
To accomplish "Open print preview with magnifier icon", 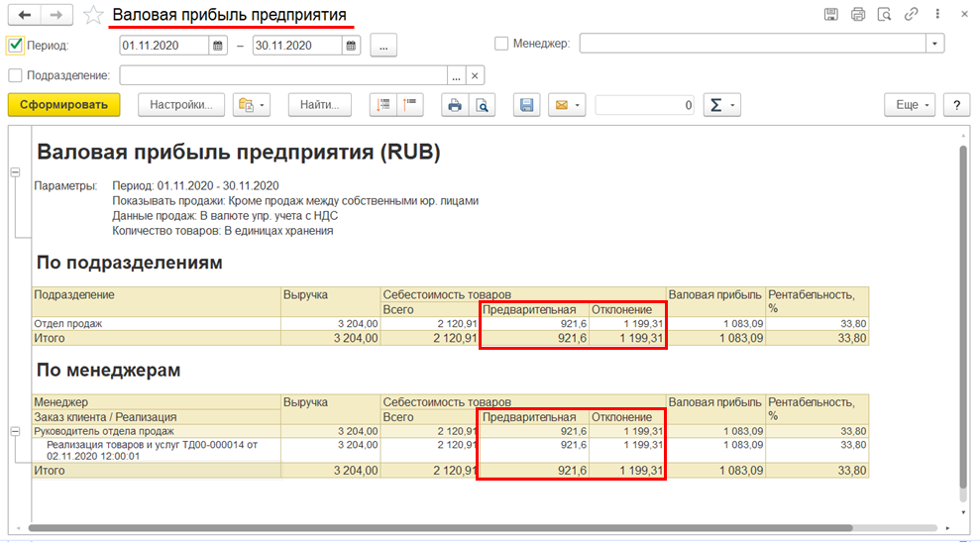I will [482, 105].
